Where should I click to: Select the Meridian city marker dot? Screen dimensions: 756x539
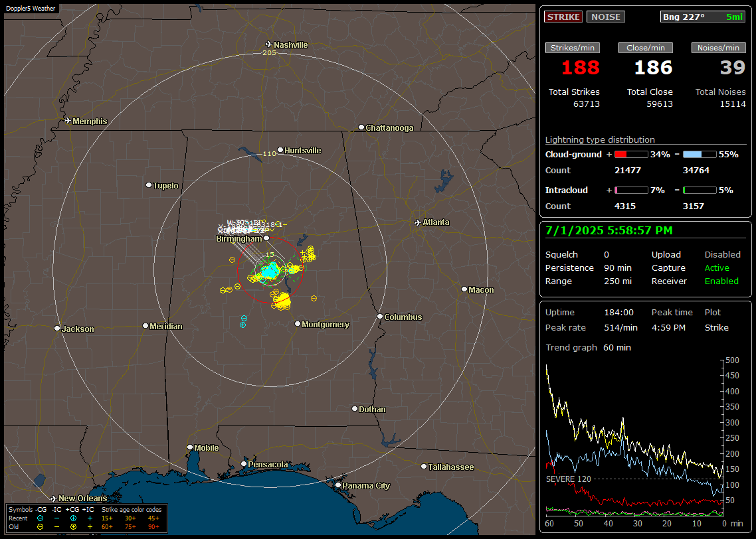coord(145,326)
